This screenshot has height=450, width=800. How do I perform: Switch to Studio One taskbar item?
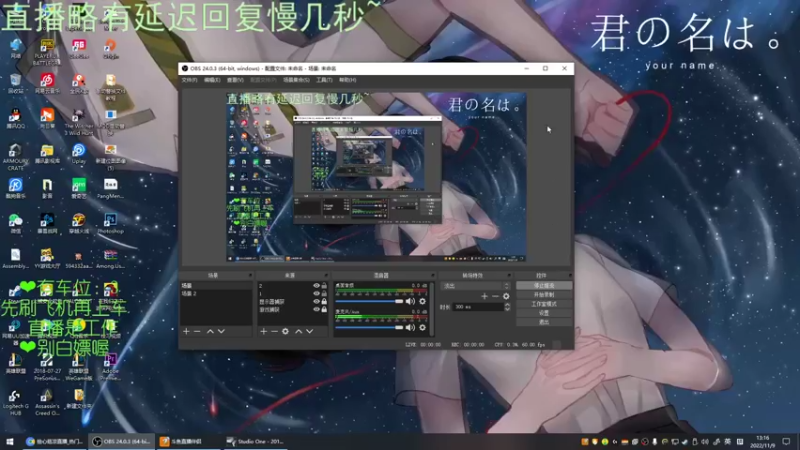255,441
